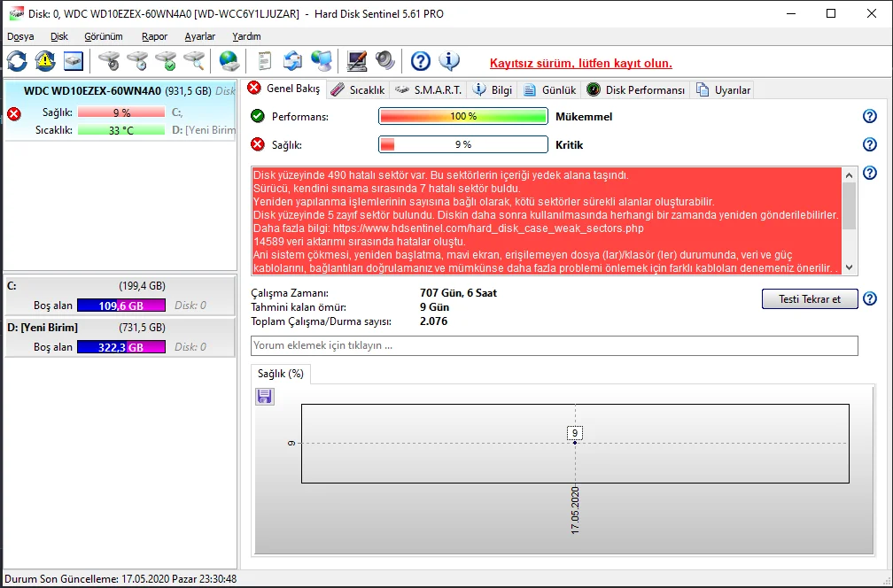This screenshot has height=588, width=893.
Task: Click the green check icon beside Performans
Action: point(258,116)
